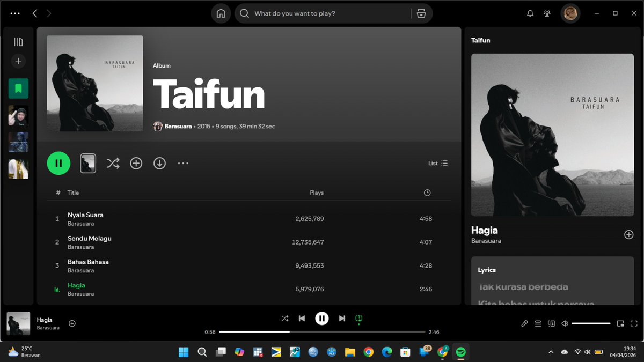
Task: Open the third playlist thumbnail in sidebar
Action: click(x=18, y=169)
